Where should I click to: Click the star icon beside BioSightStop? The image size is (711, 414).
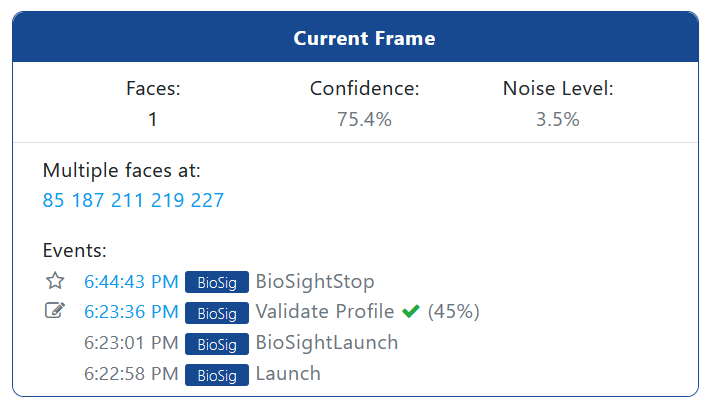click(55, 281)
